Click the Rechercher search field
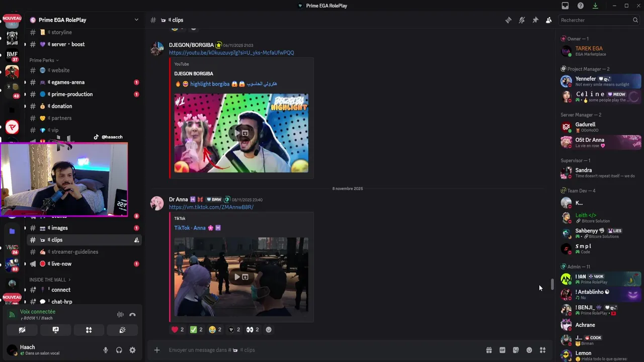 (599, 20)
